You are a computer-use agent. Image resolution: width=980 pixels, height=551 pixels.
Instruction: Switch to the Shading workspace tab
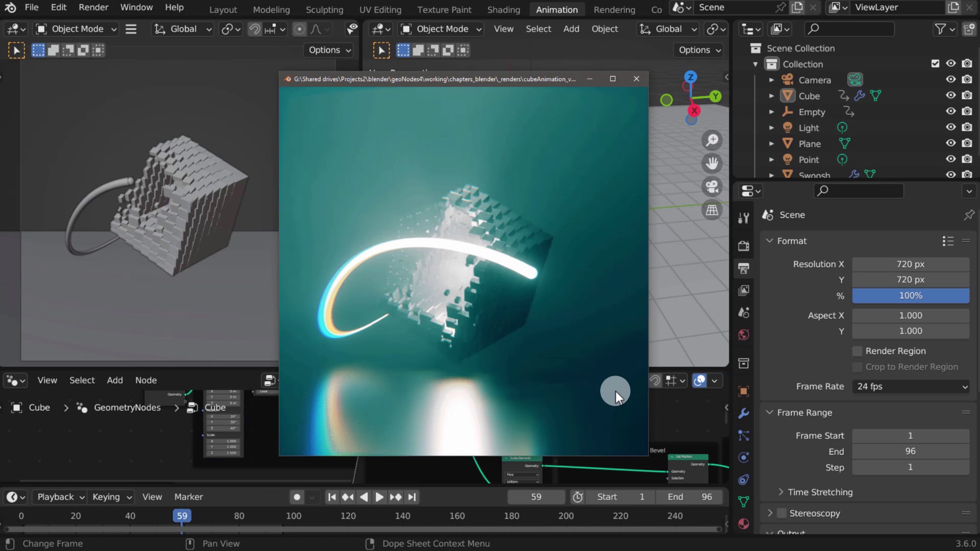(x=503, y=9)
